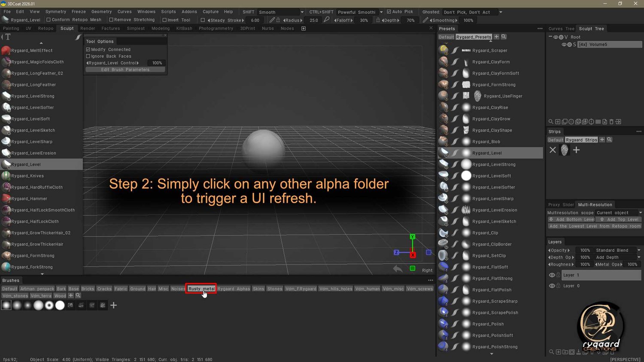The width and height of the screenshot is (644, 362).
Task: Click the Edit Brush Parameters button
Action: 125,70
